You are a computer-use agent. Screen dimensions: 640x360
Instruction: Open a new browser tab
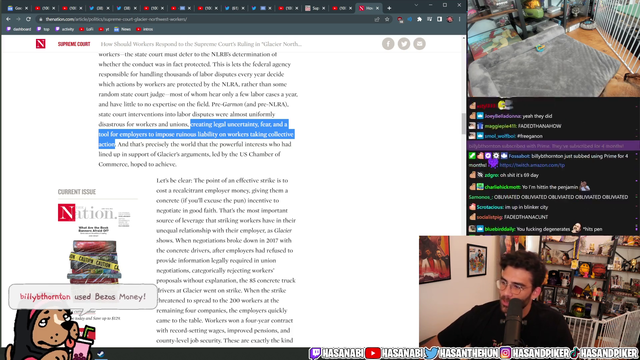click(x=389, y=8)
